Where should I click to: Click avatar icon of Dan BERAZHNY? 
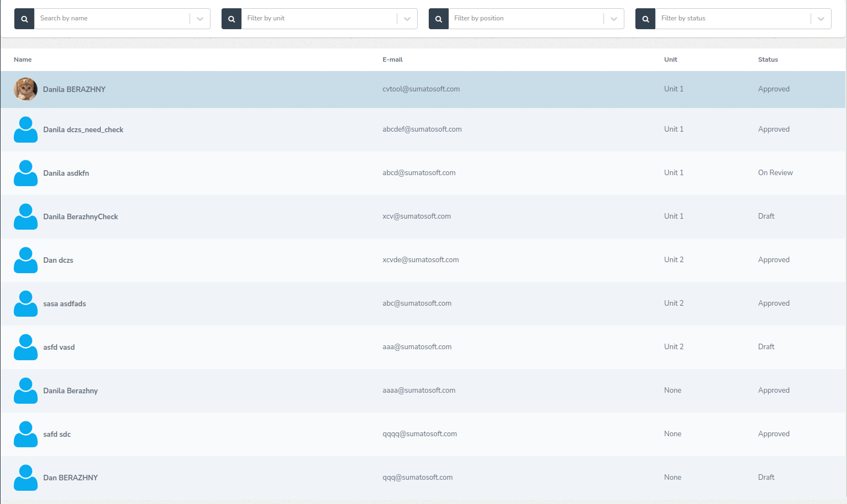(x=25, y=478)
